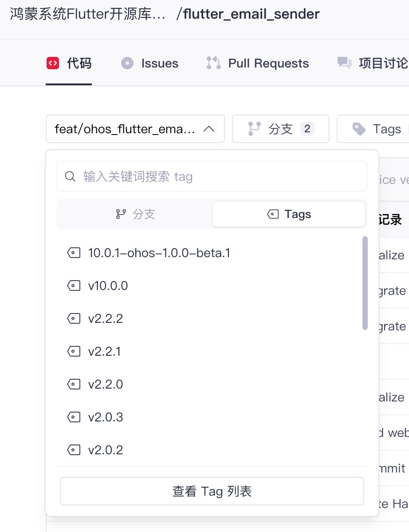Open the 鸿蒙系统Flutter开源库 organization link
Viewport: 409px width, 532px height.
[x=87, y=14]
